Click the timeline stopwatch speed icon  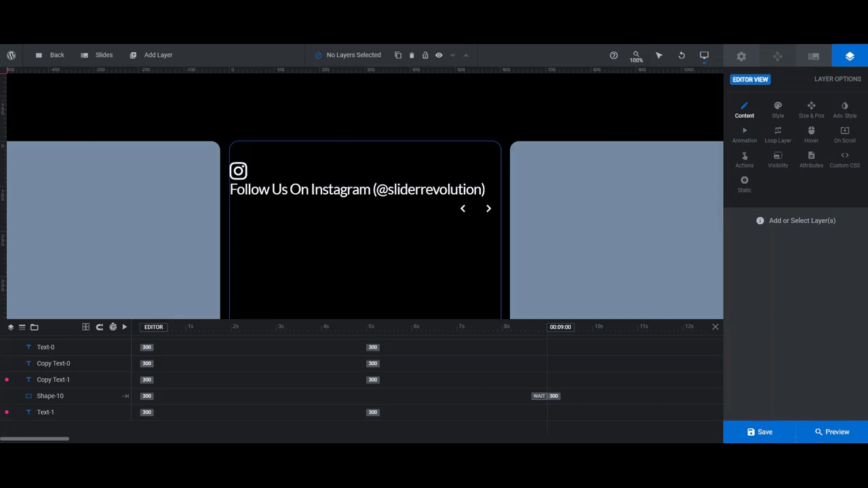tap(113, 327)
